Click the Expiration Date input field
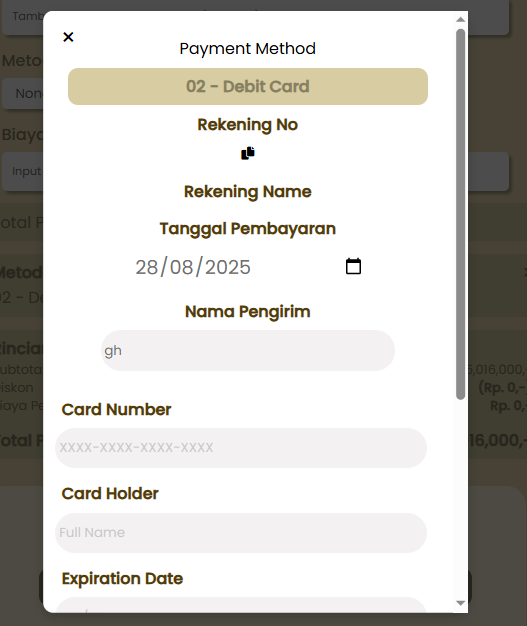527x626 pixels. click(241, 605)
